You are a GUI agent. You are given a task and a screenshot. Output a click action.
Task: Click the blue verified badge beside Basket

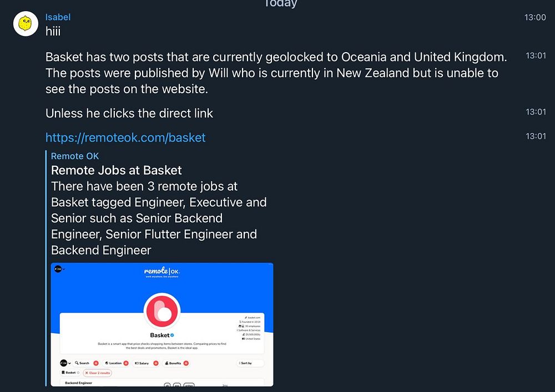click(172, 335)
